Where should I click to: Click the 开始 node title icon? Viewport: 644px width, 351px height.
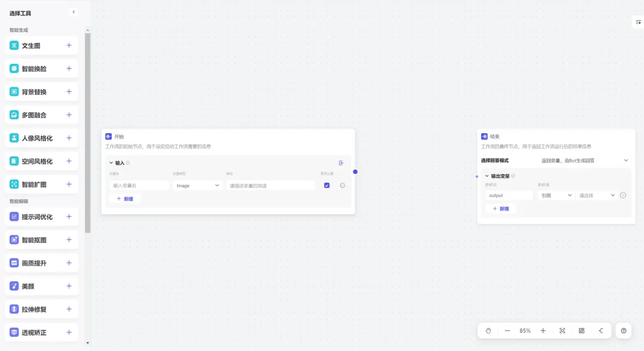[109, 137]
